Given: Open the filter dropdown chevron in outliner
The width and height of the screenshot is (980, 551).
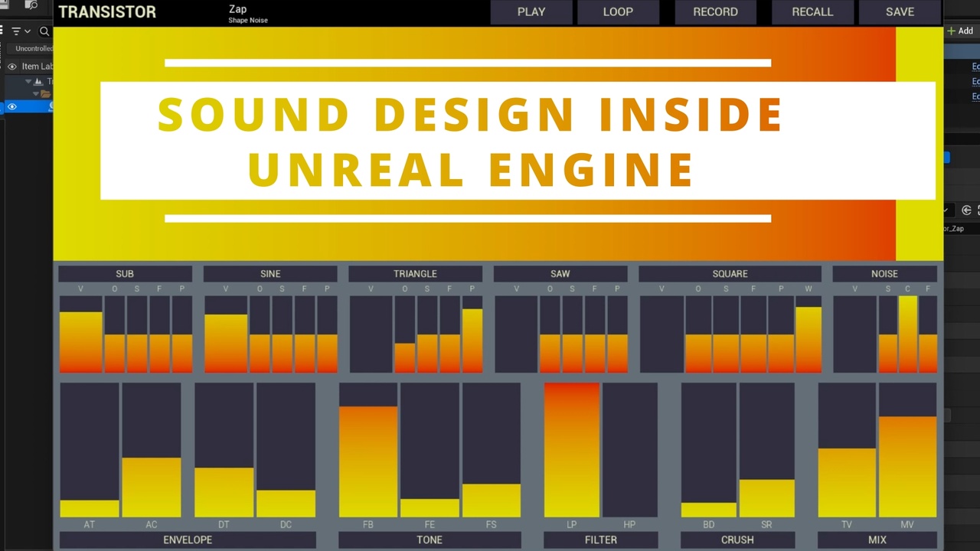Looking at the screenshot, I should pos(28,31).
